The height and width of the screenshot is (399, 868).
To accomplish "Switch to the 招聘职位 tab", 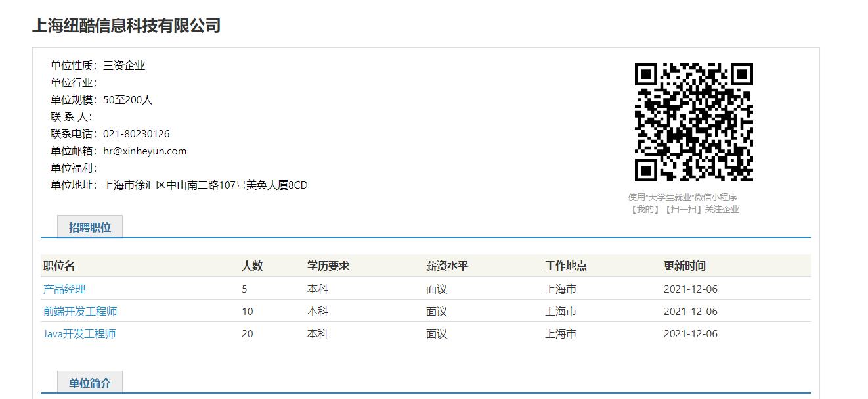I will 90,227.
